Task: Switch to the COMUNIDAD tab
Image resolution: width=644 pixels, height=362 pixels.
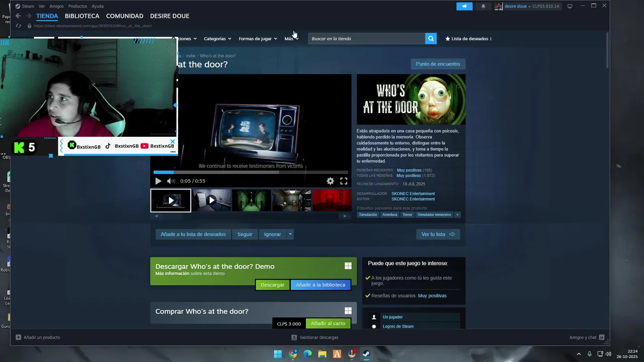Action: (124, 16)
